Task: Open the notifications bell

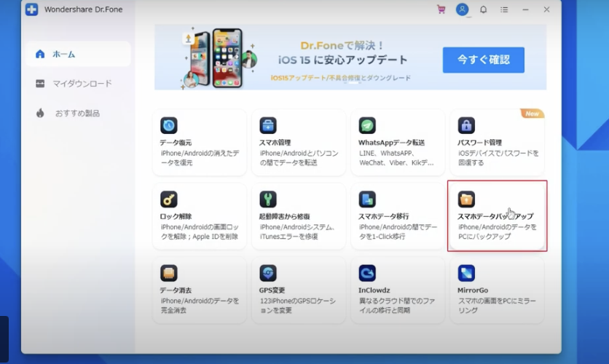Action: 483,9
